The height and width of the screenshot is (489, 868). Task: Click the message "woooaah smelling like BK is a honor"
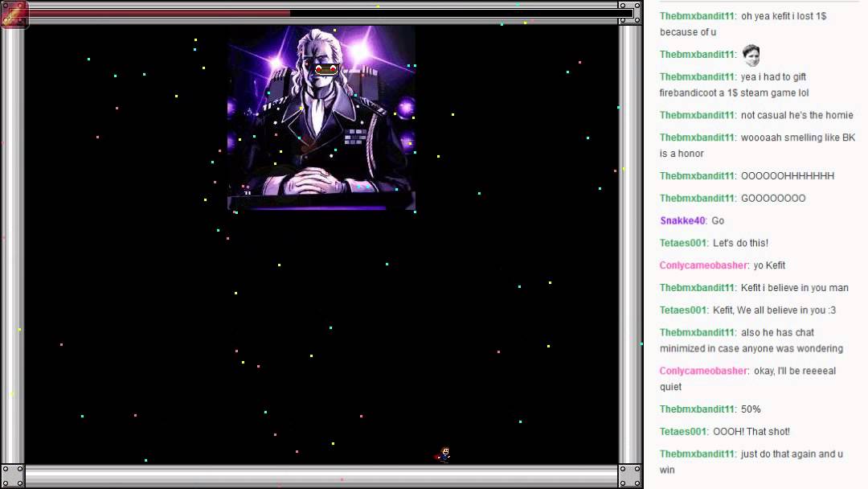757,145
